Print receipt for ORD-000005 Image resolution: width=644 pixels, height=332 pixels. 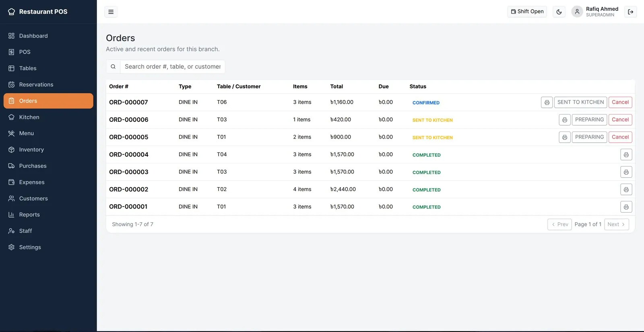coord(565,137)
